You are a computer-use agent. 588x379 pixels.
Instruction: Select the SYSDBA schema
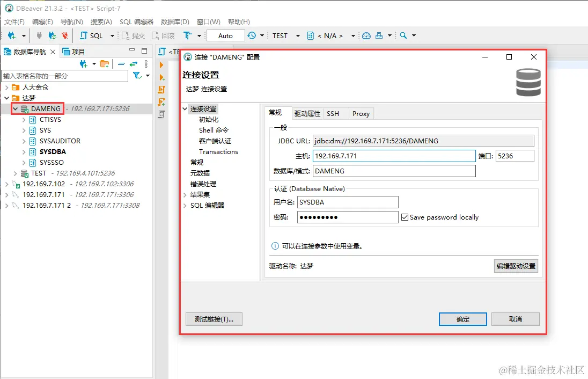pos(53,151)
